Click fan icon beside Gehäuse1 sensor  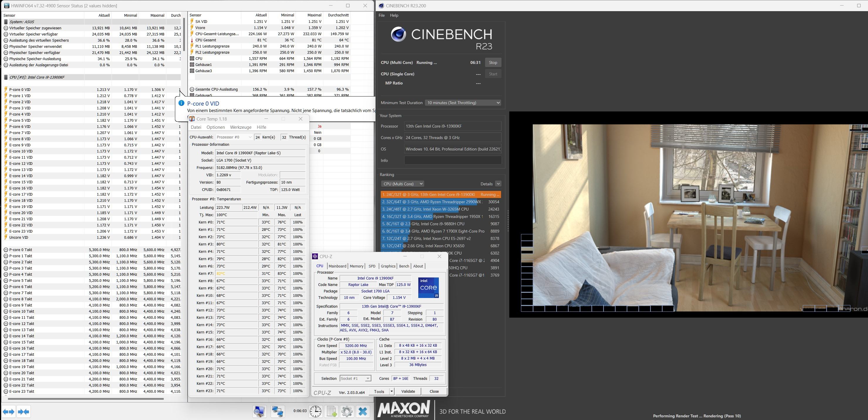point(192,65)
